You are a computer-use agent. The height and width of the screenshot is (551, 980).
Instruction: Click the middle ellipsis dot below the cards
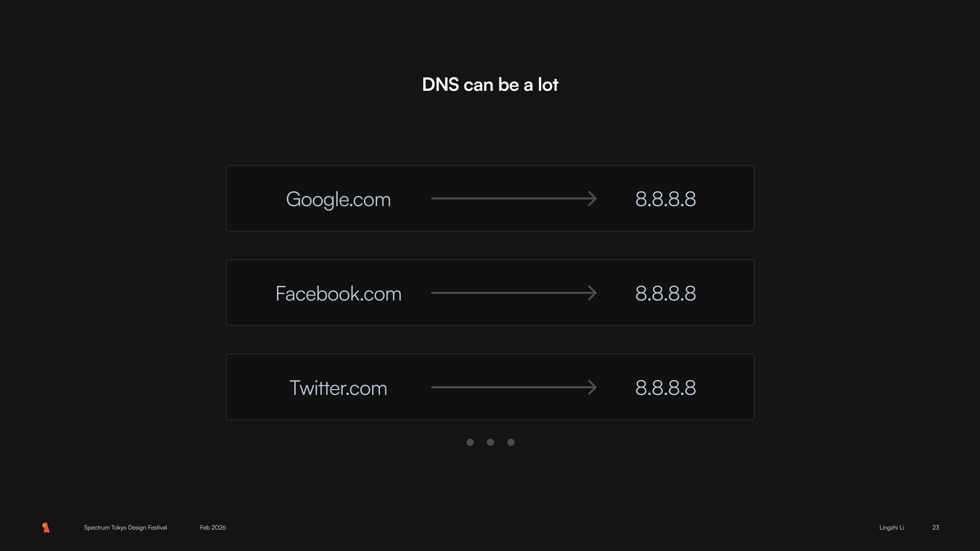[491, 442]
